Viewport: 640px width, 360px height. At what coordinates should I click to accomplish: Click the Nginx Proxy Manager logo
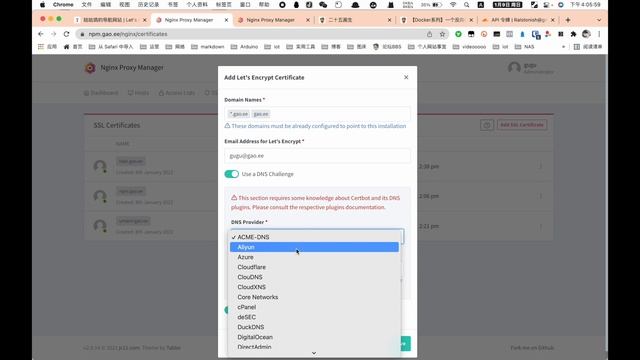pos(90,68)
